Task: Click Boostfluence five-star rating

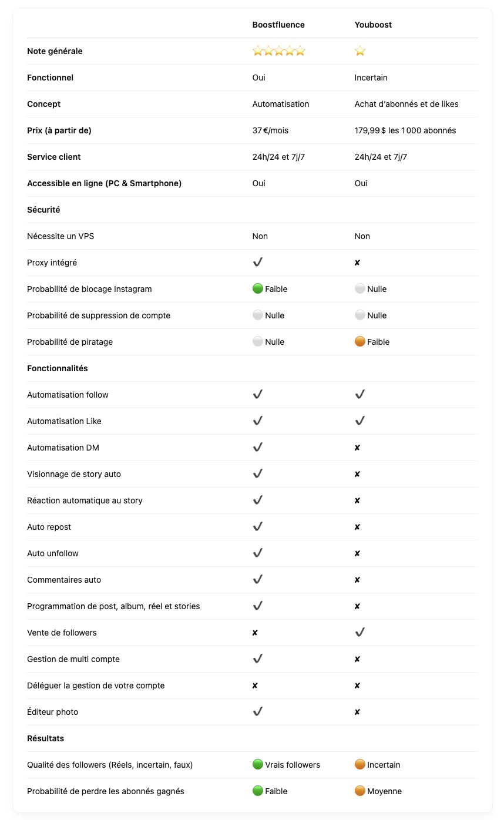Action: [x=279, y=51]
